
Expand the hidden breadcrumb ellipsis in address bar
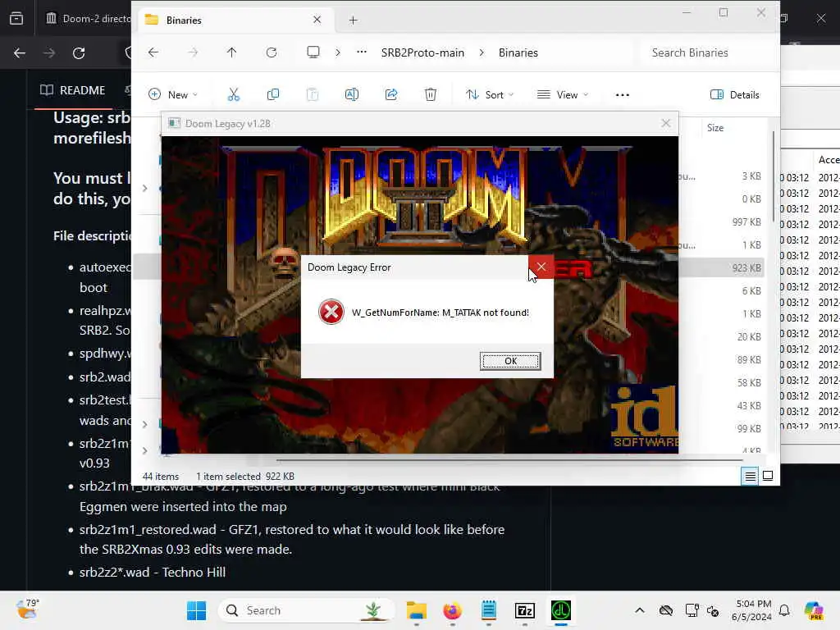click(x=362, y=52)
